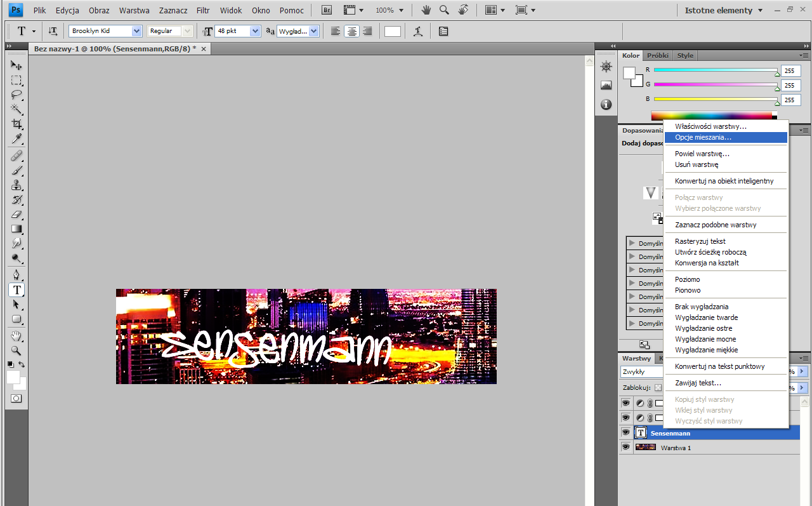812x506 pixels.
Task: Click the R channel slider
Action: pos(716,70)
